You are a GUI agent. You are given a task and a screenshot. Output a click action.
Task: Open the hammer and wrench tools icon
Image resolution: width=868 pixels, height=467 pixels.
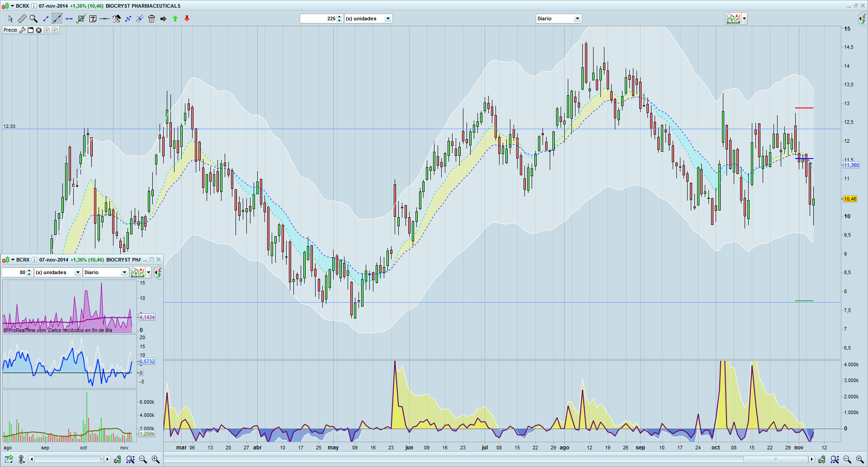(116, 19)
